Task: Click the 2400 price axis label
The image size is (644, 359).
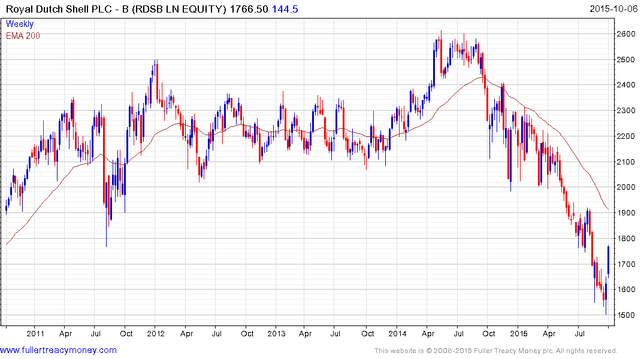Action: (626, 85)
